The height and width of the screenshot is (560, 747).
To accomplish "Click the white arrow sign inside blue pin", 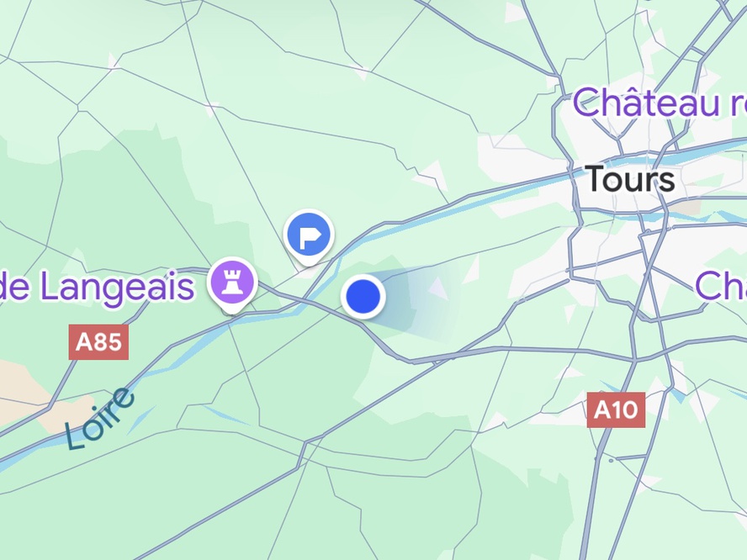I will tap(310, 235).
